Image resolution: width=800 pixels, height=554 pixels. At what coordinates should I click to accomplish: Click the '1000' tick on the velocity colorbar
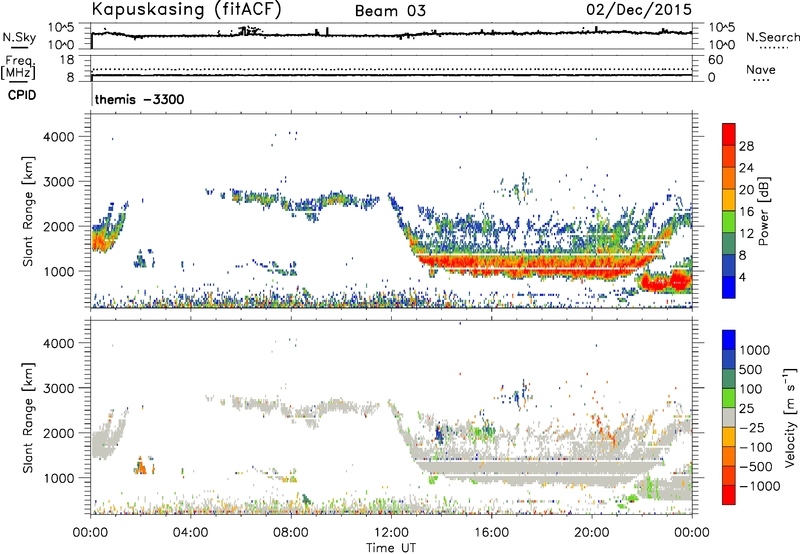tap(755, 350)
